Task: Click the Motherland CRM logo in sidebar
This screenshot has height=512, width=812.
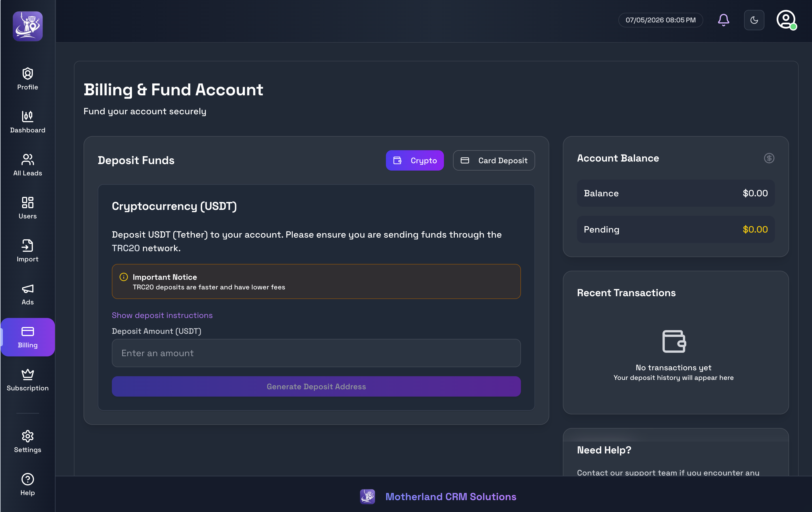Action: tap(28, 26)
